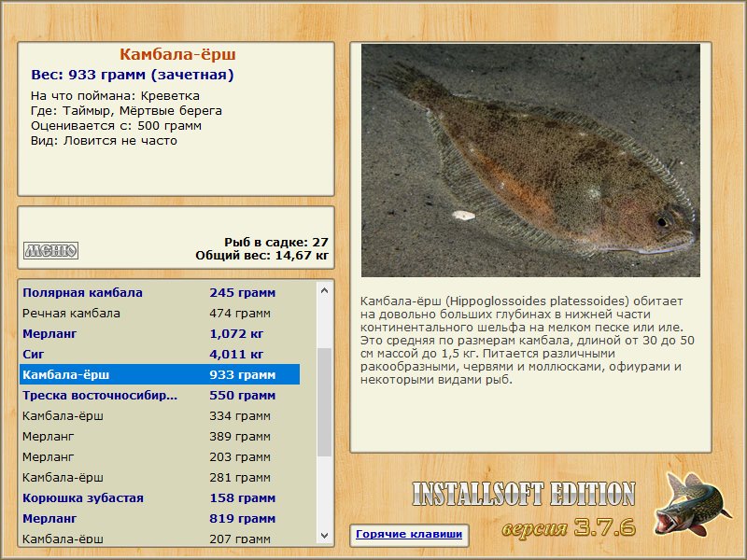
Task: Select the Мерланг 819 грамм row
Action: click(x=160, y=518)
